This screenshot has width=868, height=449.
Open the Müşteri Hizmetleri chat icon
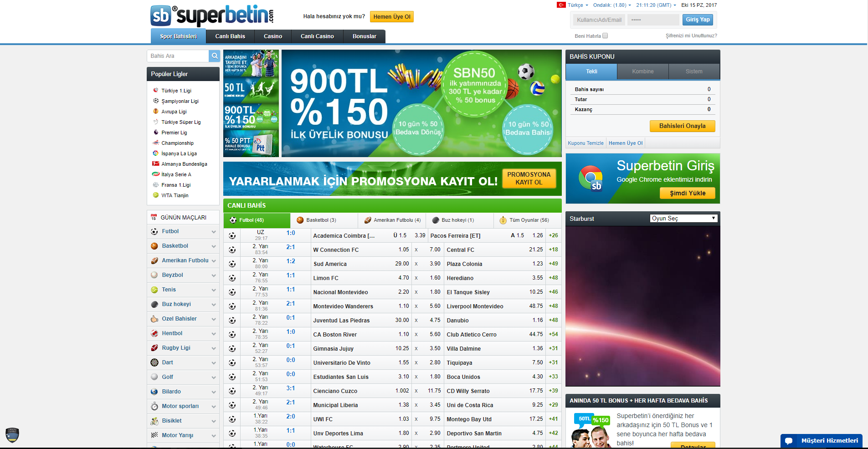(x=789, y=441)
